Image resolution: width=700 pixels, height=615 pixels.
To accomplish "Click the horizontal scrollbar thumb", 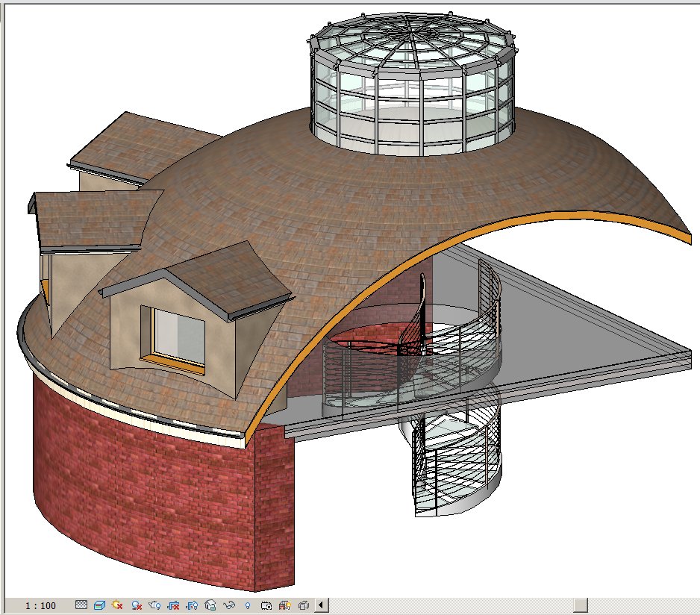I will point(581,605).
